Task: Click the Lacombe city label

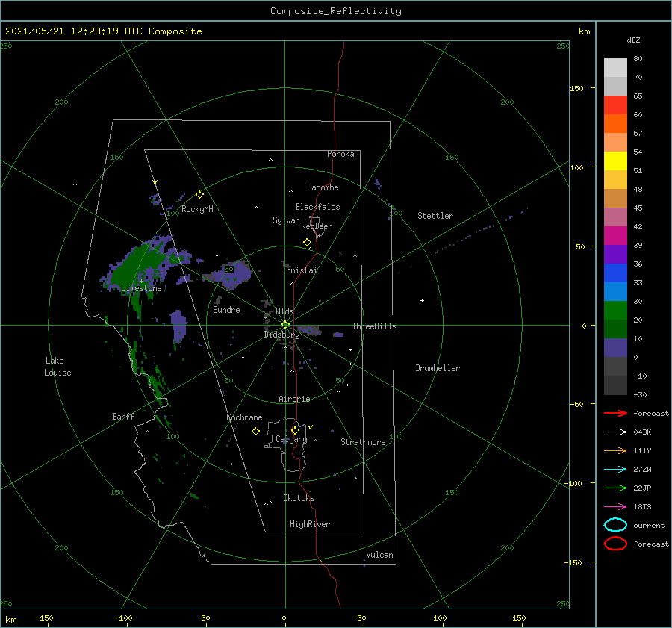Action: (323, 187)
